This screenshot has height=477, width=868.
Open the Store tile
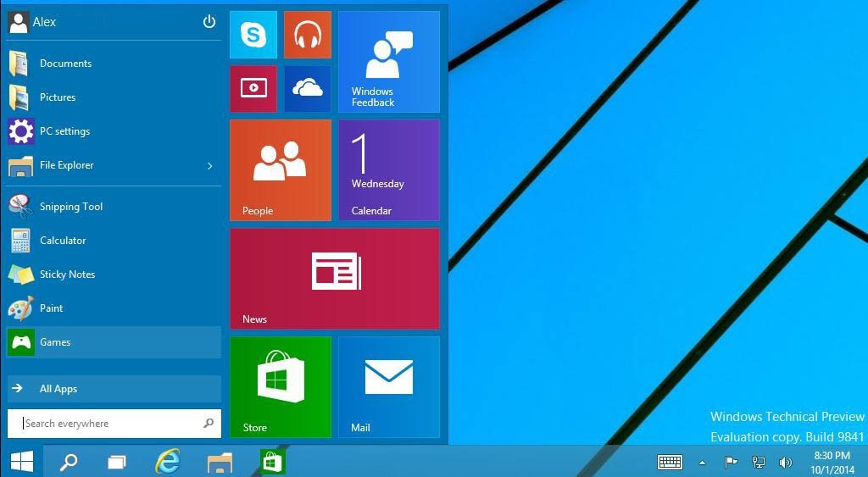tap(280, 387)
